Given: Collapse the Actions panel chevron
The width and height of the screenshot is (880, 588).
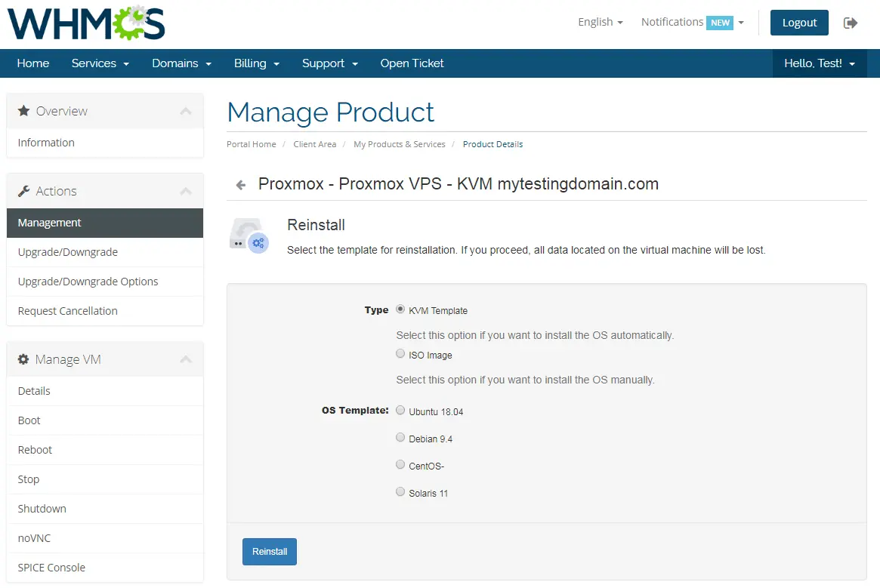Looking at the screenshot, I should [186, 191].
